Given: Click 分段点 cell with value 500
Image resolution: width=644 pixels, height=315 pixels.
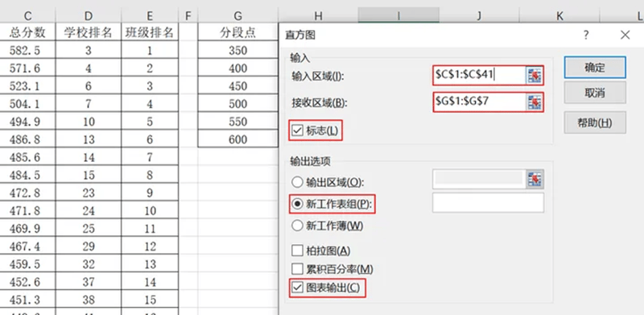Looking at the screenshot, I should click(x=237, y=103).
